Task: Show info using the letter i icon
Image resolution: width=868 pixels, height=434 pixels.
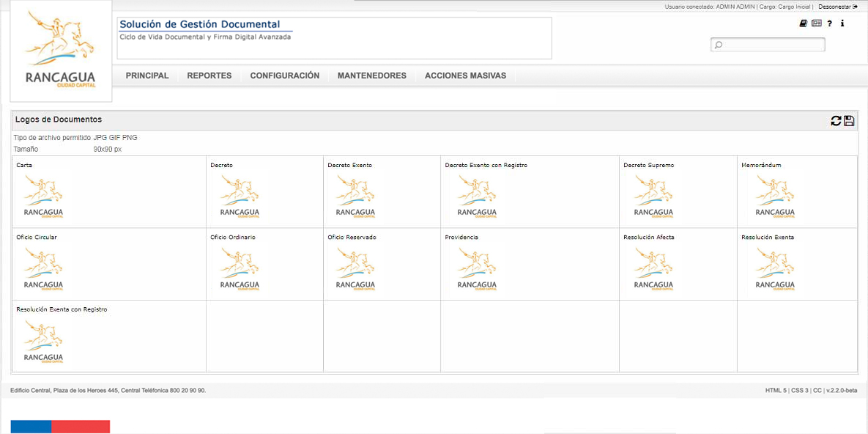Action: tap(842, 24)
